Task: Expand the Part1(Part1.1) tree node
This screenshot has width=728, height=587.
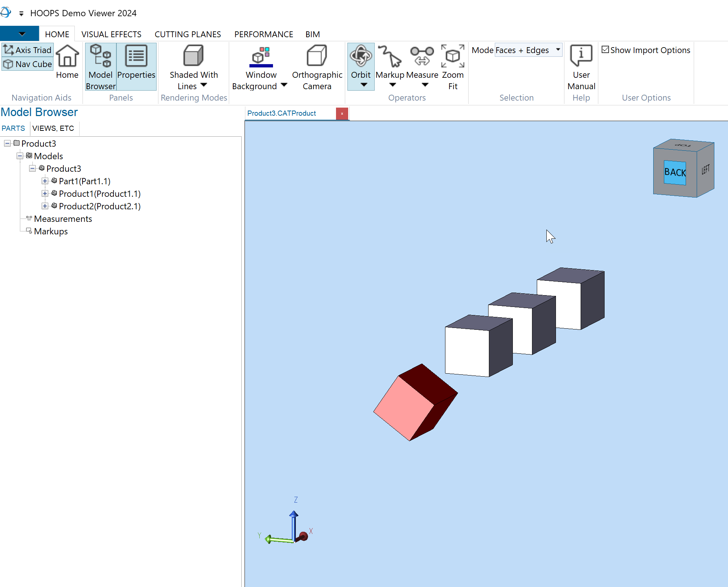Action: [x=45, y=181]
